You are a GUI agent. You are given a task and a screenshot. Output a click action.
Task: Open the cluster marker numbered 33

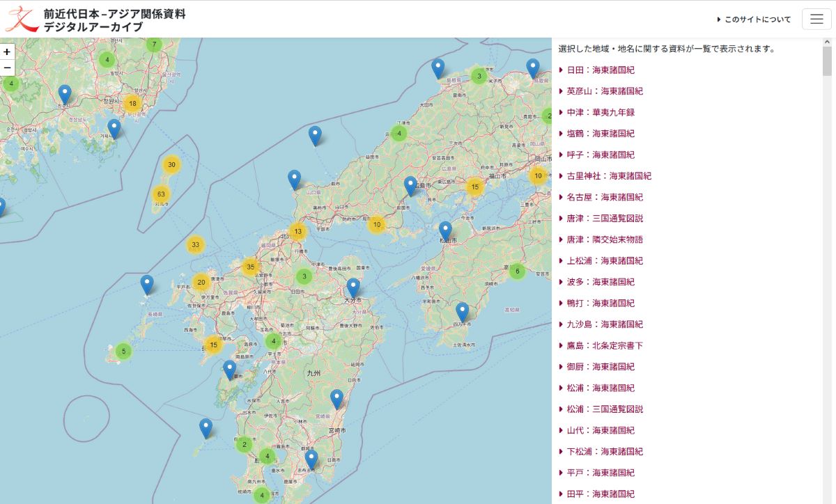(x=196, y=244)
